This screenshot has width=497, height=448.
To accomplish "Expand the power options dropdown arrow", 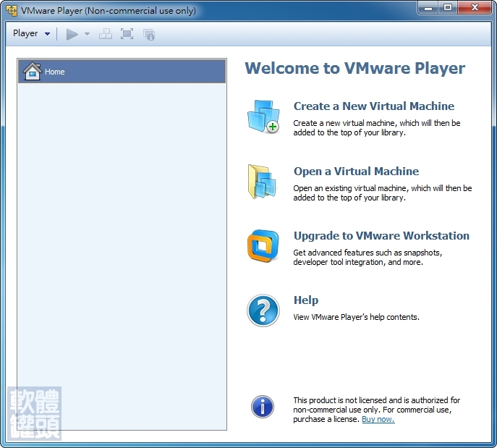I will click(87, 34).
